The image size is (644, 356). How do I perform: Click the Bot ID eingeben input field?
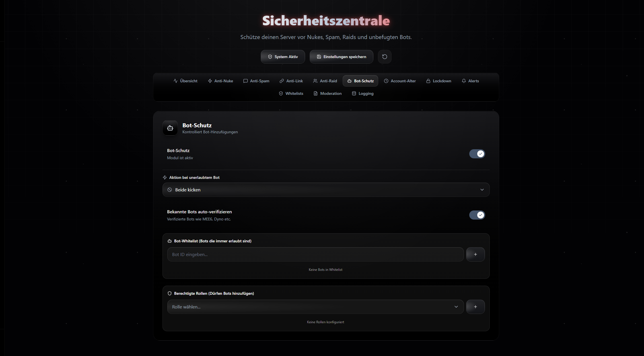click(315, 254)
